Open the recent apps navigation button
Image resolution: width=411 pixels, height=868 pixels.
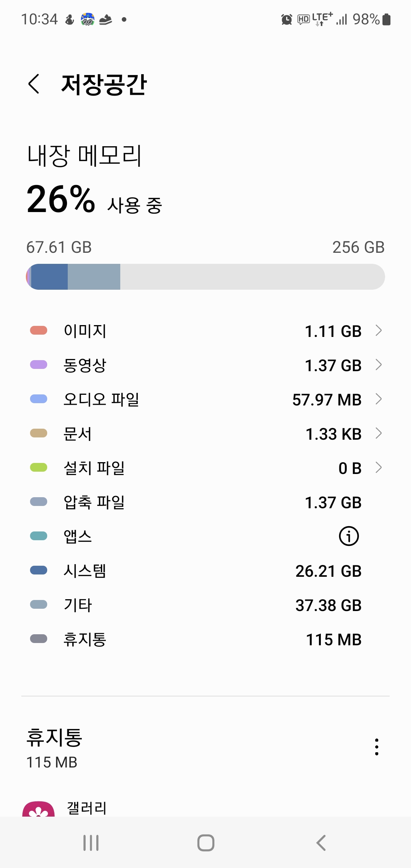(x=91, y=842)
